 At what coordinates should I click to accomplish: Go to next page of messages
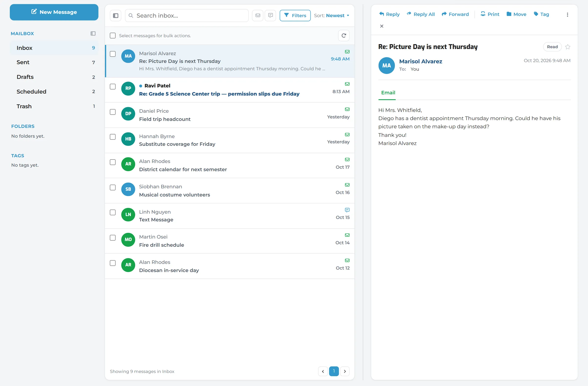tap(345, 371)
